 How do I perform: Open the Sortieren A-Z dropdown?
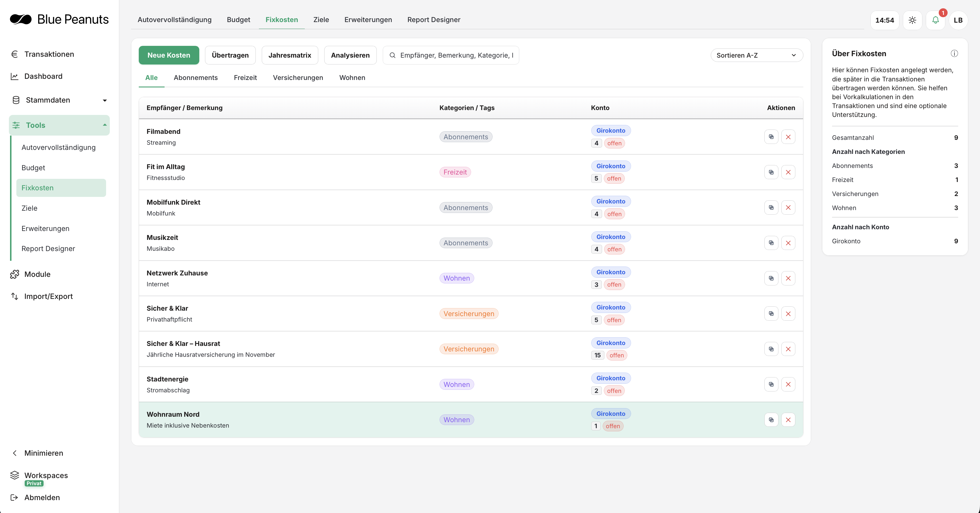[757, 56]
